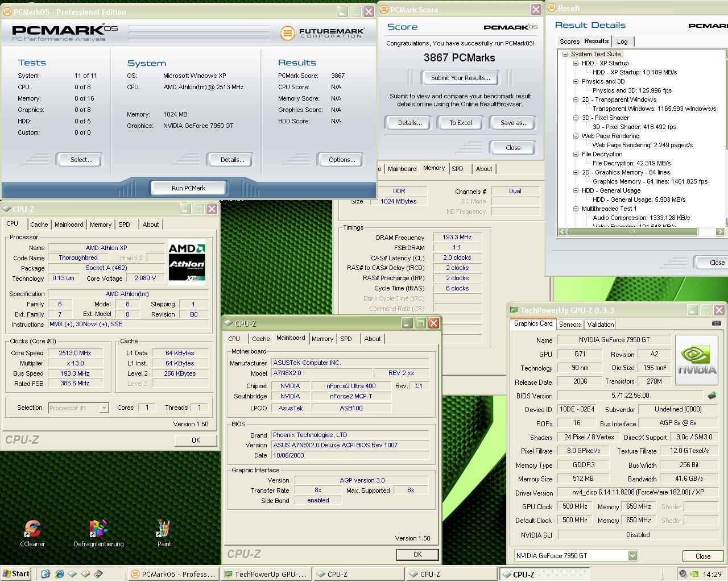
Task: Click the DRAM Frequency 193.3 MHz field
Action: pos(457,238)
